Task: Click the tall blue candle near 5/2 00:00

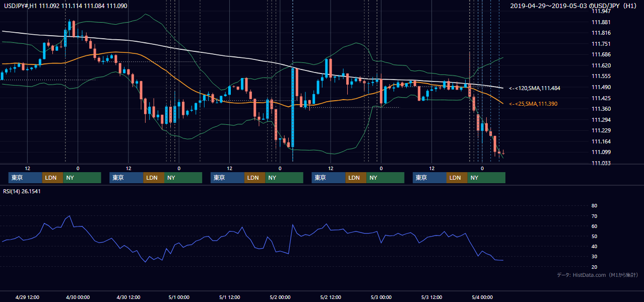Action: click(x=292, y=108)
